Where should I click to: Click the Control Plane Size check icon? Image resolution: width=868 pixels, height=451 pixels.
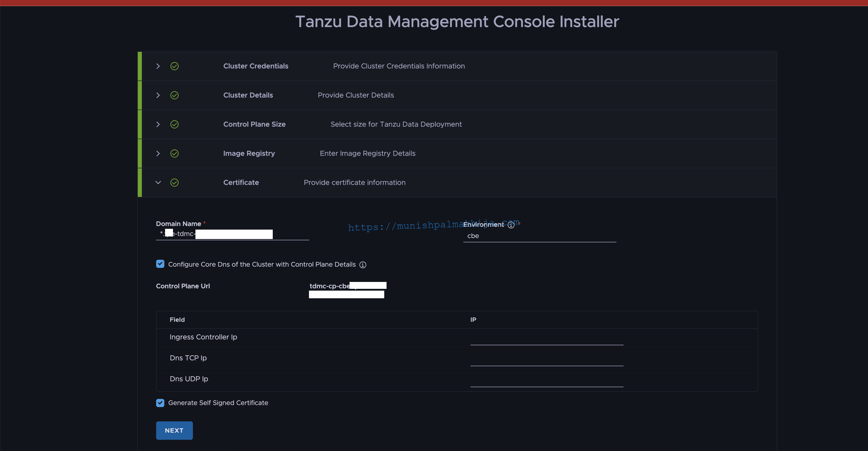click(175, 124)
